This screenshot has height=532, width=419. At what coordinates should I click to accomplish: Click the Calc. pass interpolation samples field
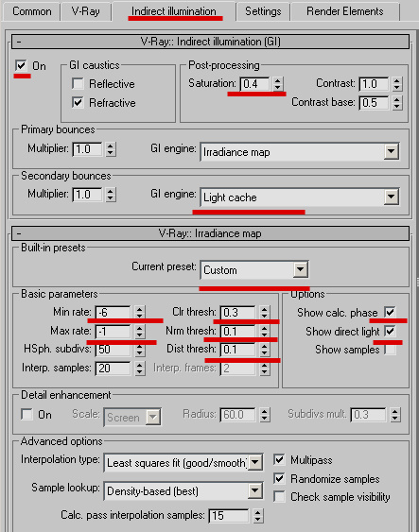click(x=229, y=516)
